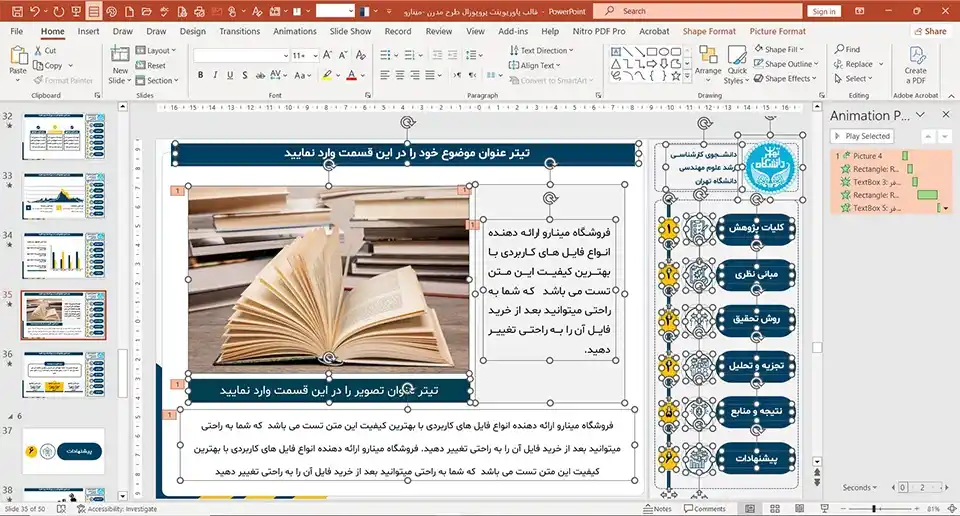The height and width of the screenshot is (516, 960).
Task: Open Font Color dropdown arrow
Action: pyautogui.click(x=362, y=75)
